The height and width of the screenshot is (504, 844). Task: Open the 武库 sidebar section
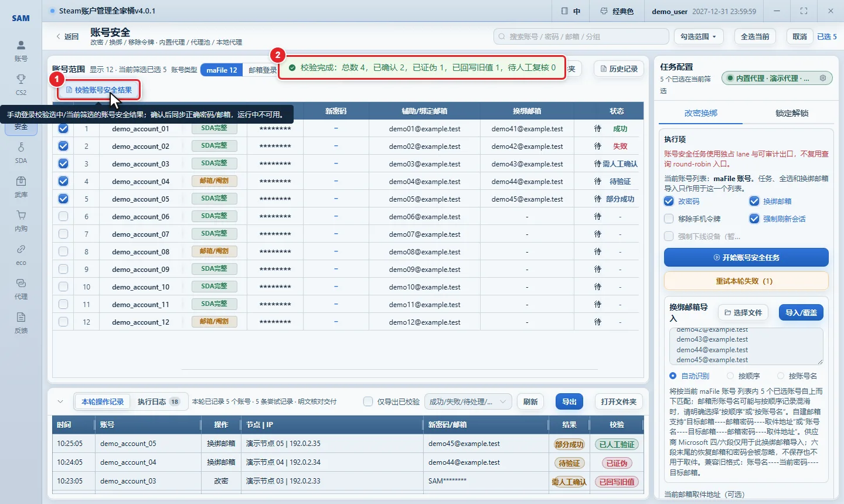pos(21,187)
